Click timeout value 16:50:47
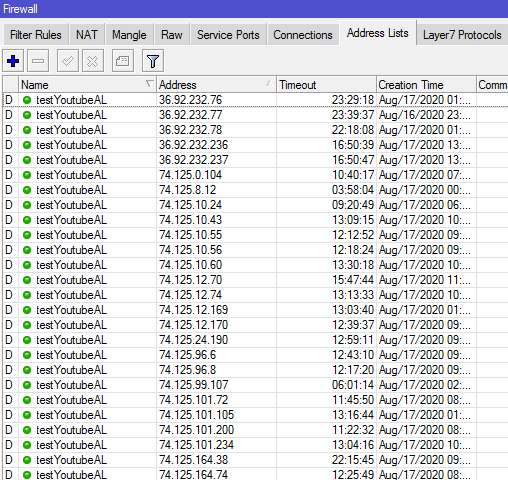508x480 pixels. pyautogui.click(x=353, y=160)
